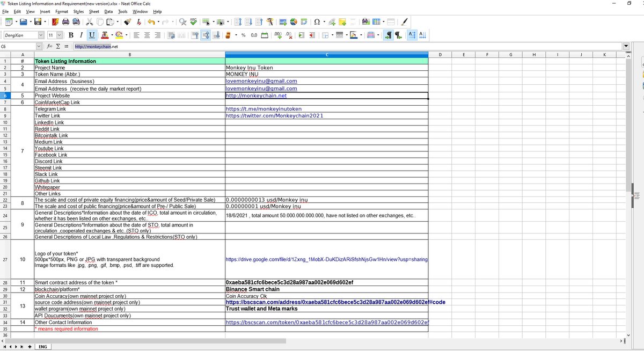Toggle Wrap Text

171,35
